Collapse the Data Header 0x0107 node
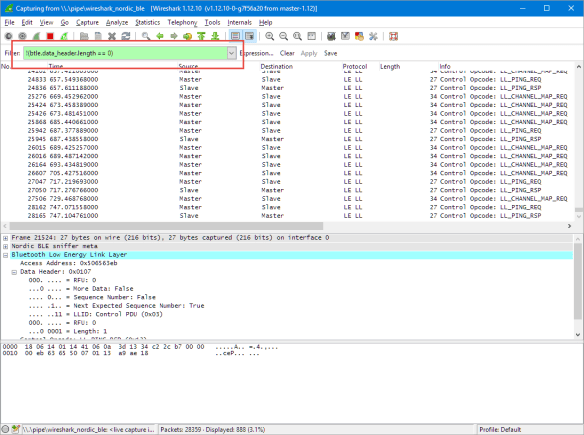The image size is (584, 435). 14,272
